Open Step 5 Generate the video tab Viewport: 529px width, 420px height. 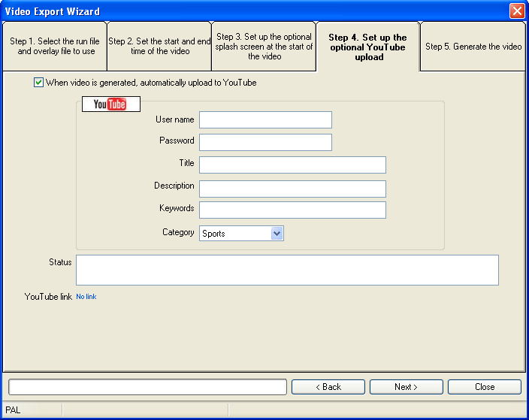tap(473, 47)
